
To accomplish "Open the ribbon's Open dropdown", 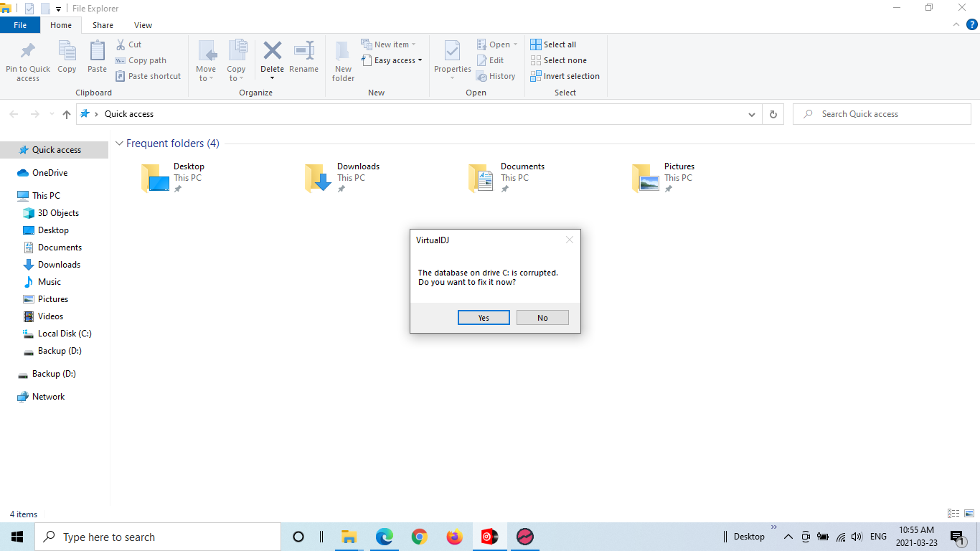I will (x=497, y=44).
